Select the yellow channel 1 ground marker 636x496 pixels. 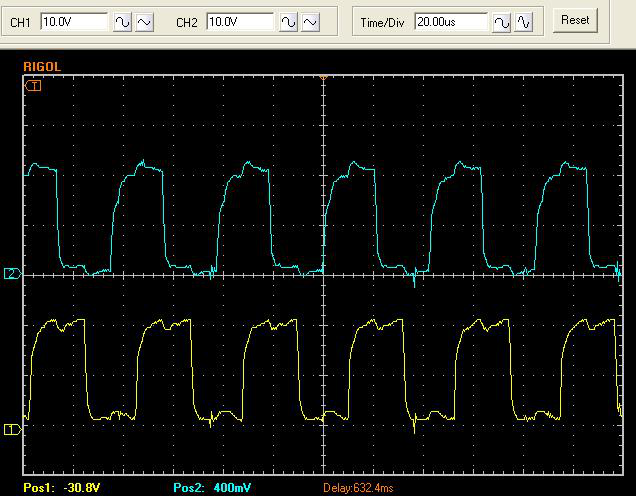click(x=12, y=429)
